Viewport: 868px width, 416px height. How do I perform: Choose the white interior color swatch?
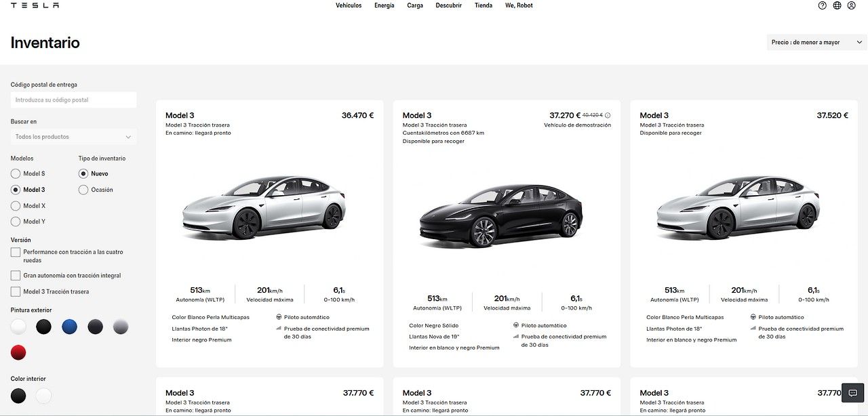43,396
